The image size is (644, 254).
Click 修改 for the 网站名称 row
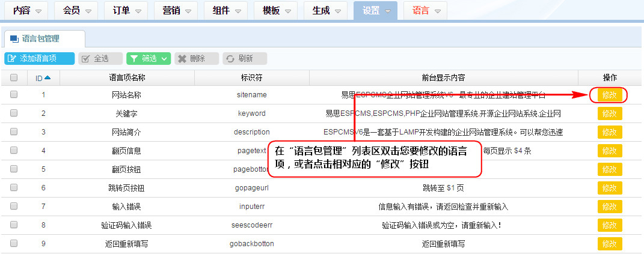609,95
